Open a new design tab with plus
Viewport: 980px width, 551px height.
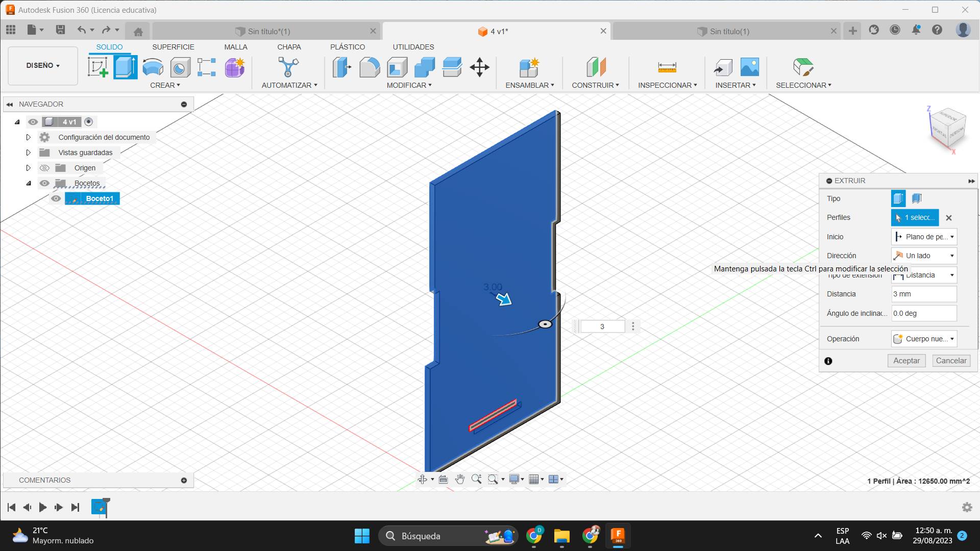click(x=852, y=31)
